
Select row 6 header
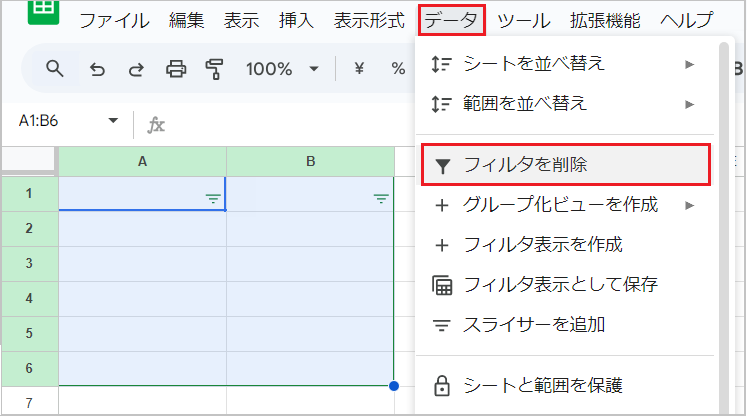tap(30, 368)
